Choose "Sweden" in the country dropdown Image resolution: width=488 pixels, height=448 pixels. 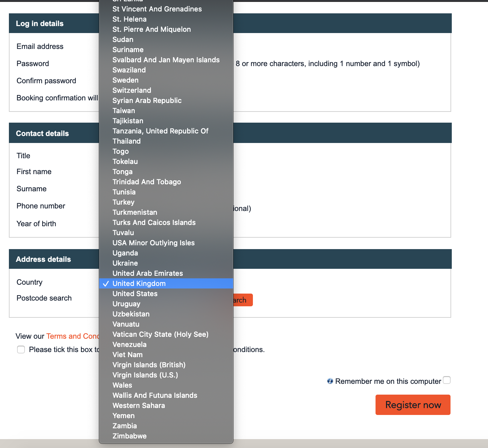pyautogui.click(x=125, y=80)
